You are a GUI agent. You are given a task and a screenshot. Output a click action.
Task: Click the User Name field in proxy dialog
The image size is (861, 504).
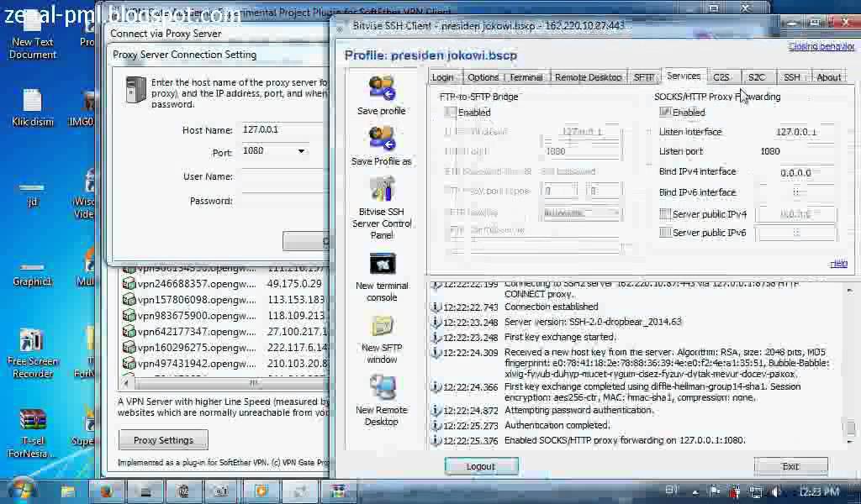coord(284,176)
